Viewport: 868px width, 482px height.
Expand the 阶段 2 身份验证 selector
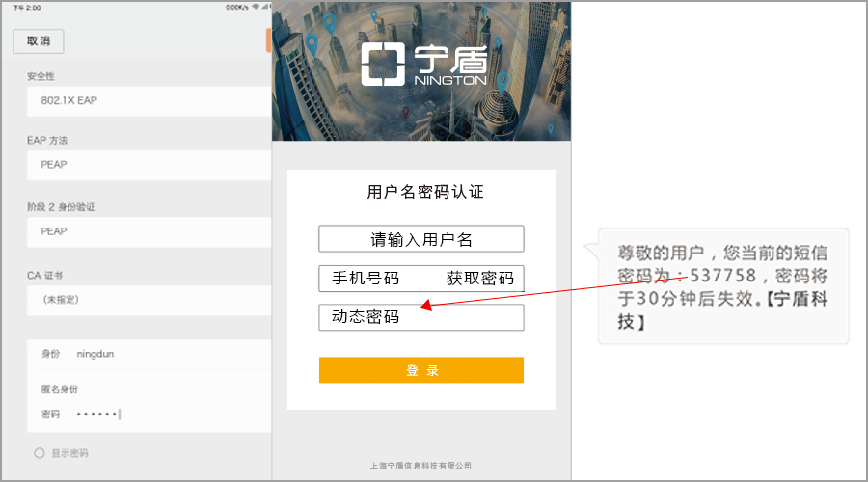[x=149, y=232]
